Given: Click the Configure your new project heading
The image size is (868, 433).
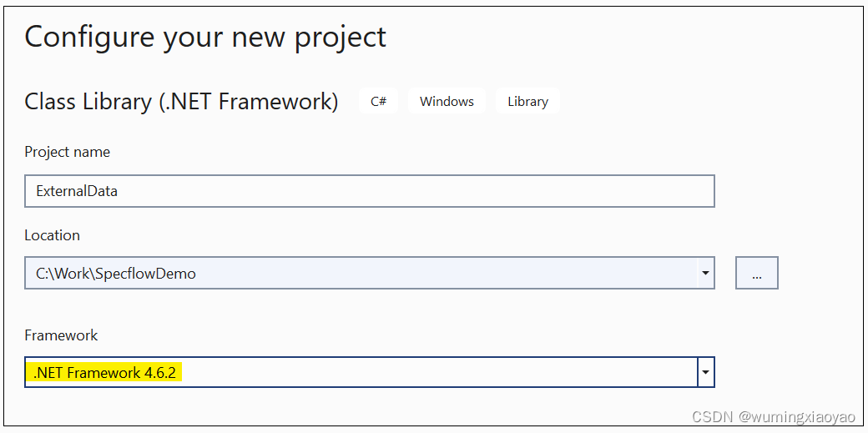Looking at the screenshot, I should (205, 37).
